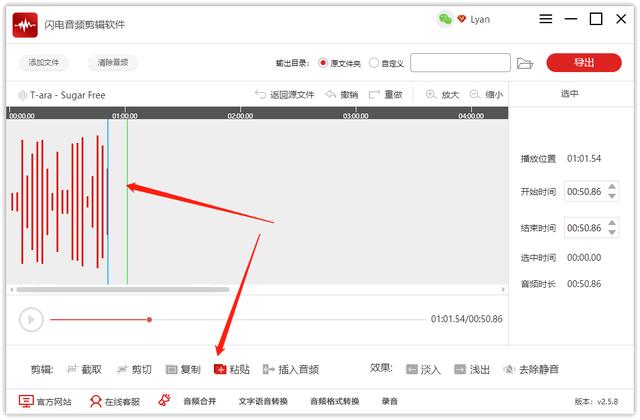Increase 结束时间 with the up arrow

(611, 223)
